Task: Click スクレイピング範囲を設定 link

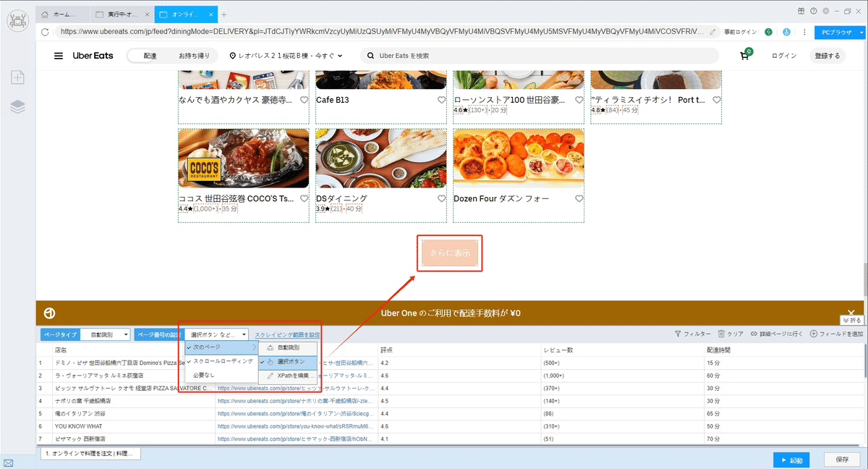Action: [x=287, y=334]
